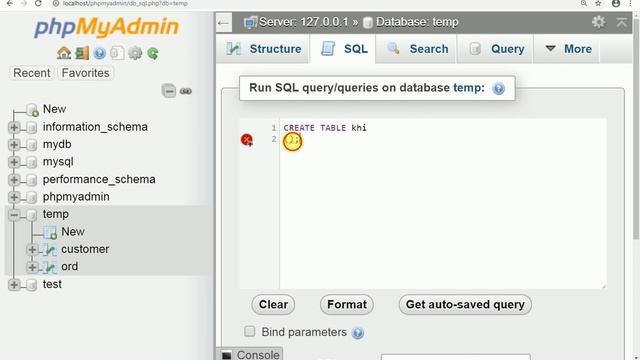Select New table under temp

[73, 232]
